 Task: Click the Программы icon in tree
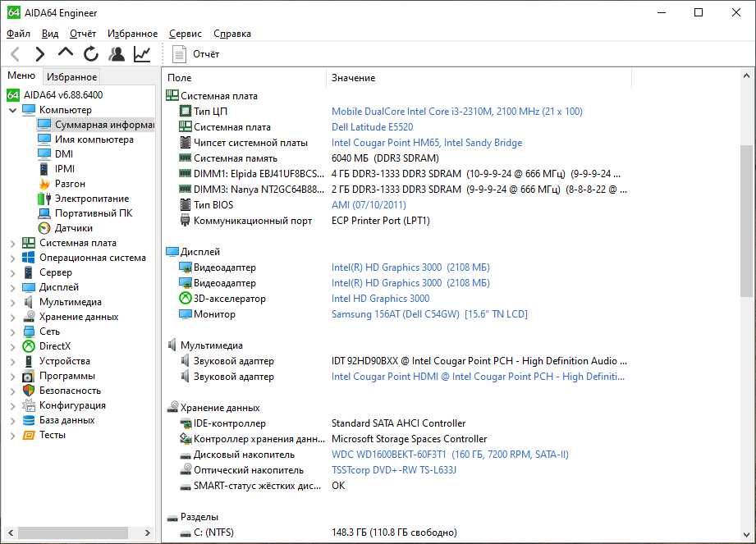[29, 376]
